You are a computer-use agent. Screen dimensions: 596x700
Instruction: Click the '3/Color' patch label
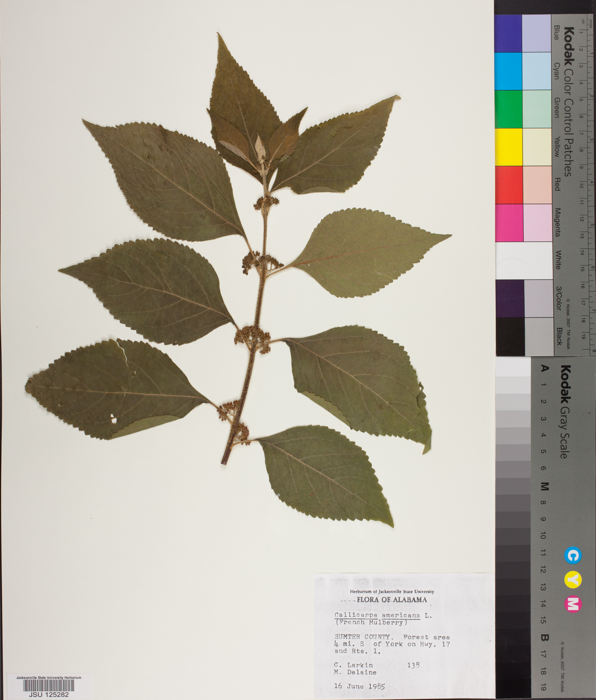tap(558, 299)
